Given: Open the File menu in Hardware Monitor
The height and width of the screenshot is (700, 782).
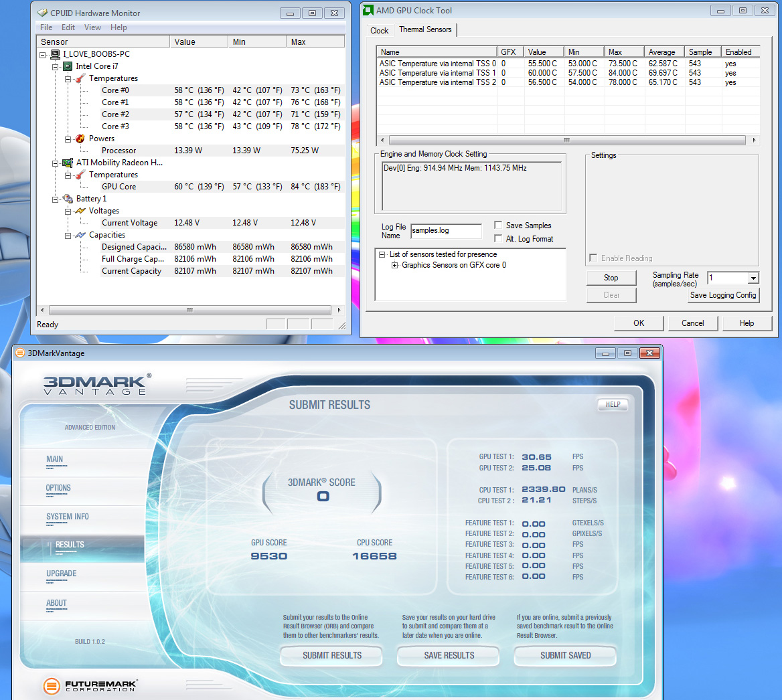Looking at the screenshot, I should click(46, 27).
